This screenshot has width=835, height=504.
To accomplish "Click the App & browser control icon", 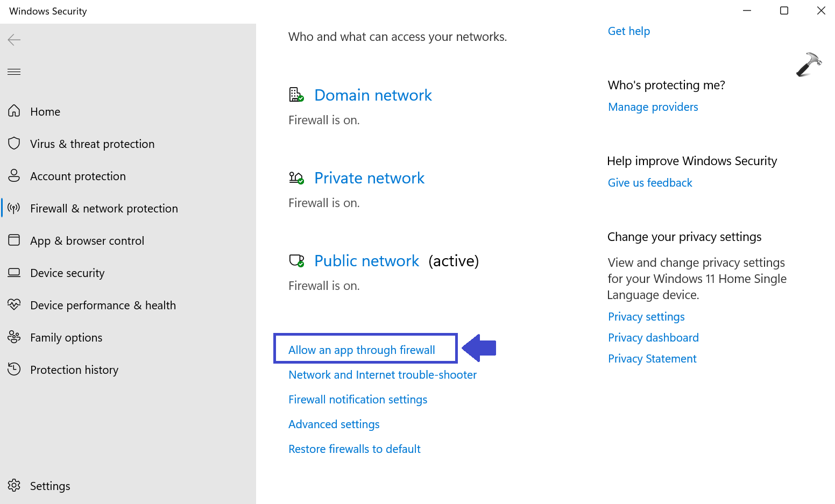I will pyautogui.click(x=14, y=240).
